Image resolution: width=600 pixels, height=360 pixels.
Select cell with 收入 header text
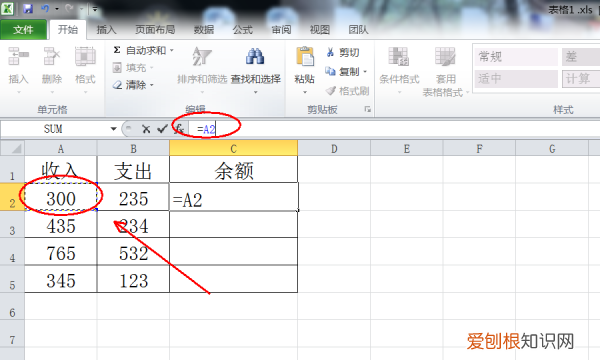(x=61, y=169)
